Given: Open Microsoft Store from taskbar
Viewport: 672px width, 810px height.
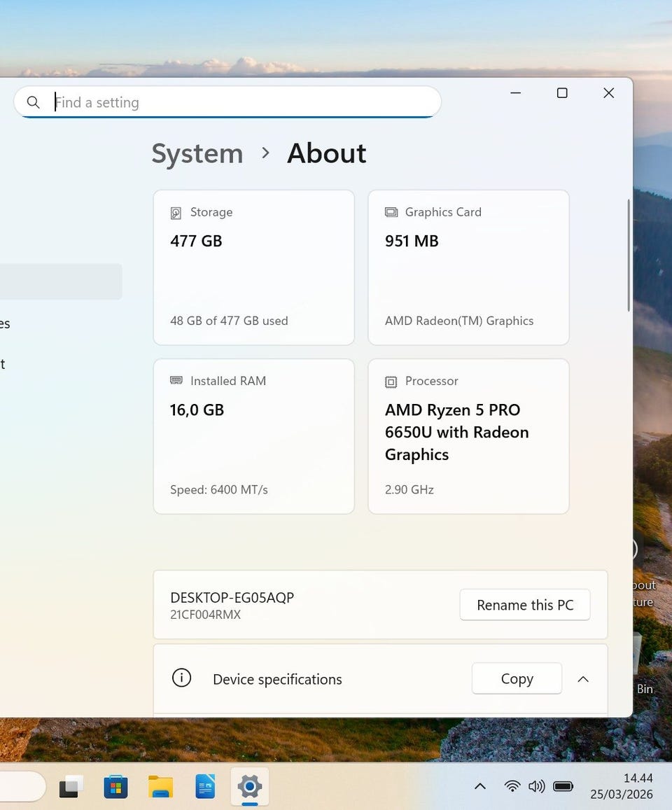Looking at the screenshot, I should pyautogui.click(x=115, y=787).
